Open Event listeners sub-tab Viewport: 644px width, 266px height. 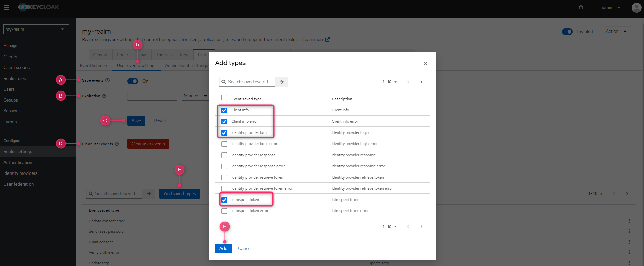pyautogui.click(x=94, y=65)
